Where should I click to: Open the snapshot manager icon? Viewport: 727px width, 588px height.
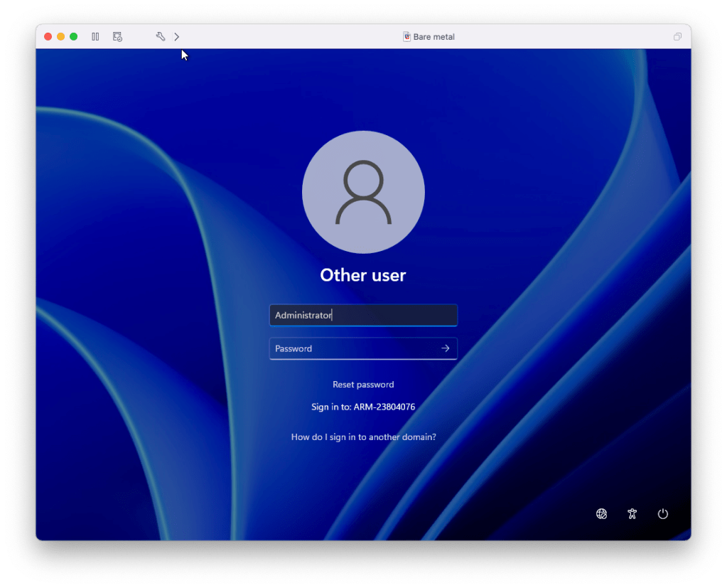tap(117, 37)
